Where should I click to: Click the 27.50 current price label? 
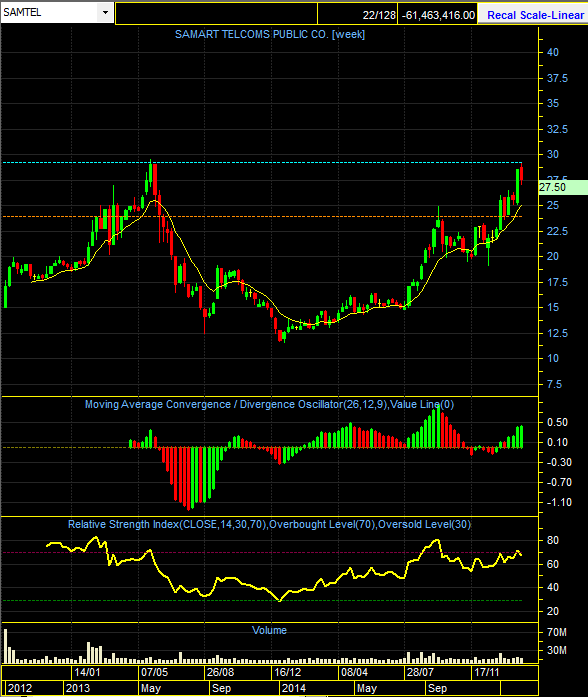[x=563, y=187]
